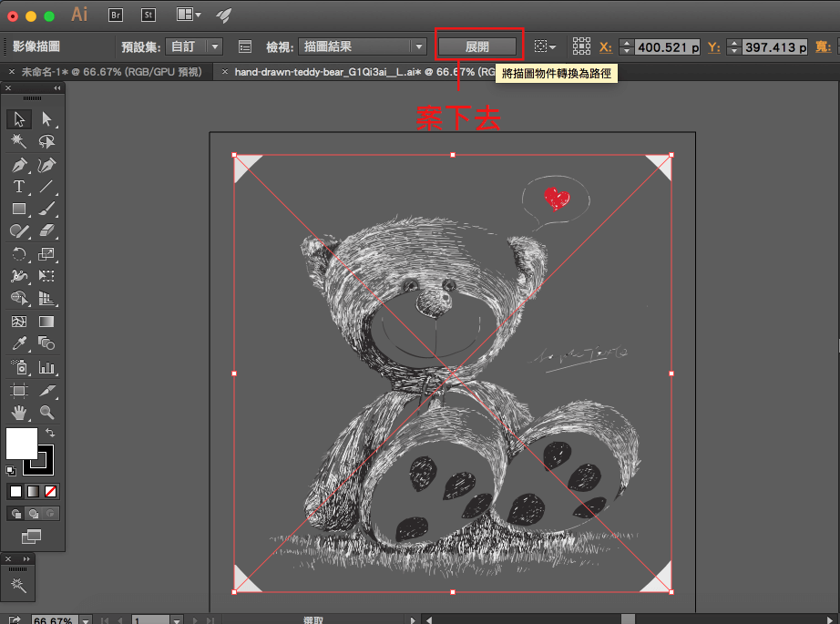Viewport: 840px width, 624px height.
Task: Click the white Fill color swatch
Action: (21, 444)
